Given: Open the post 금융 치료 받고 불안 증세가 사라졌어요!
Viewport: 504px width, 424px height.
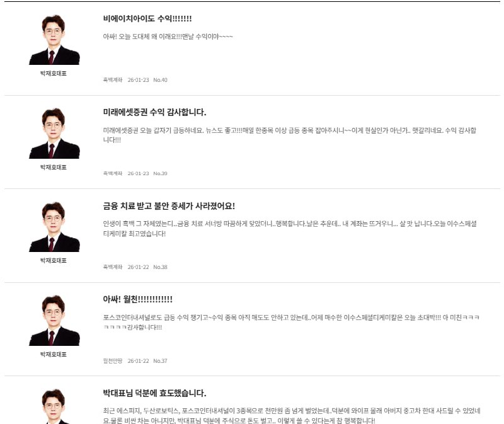Looking at the screenshot, I should coord(169,206).
